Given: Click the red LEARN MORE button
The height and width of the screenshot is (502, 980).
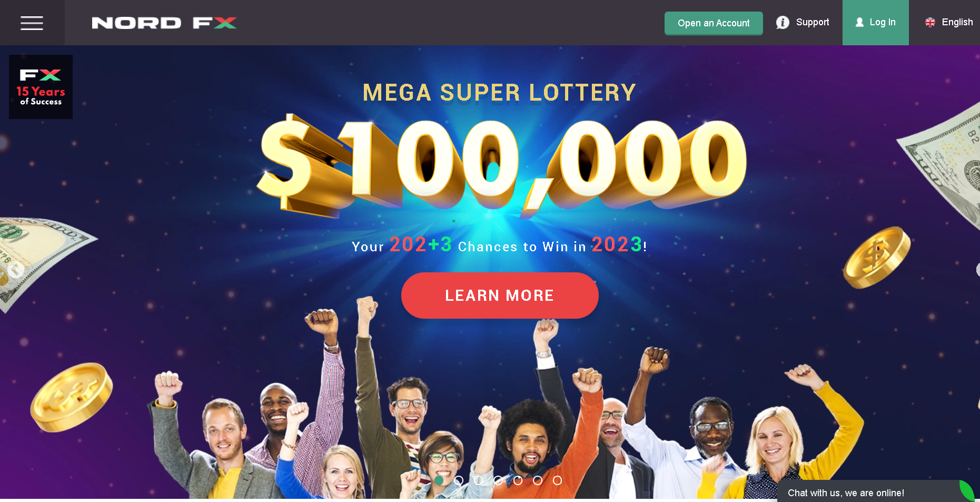Looking at the screenshot, I should tap(500, 296).
